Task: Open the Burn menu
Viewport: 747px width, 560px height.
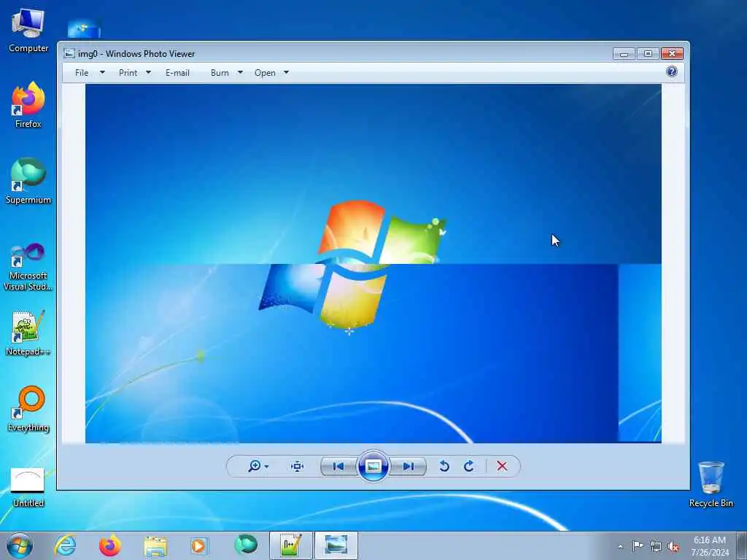Action: click(x=220, y=72)
